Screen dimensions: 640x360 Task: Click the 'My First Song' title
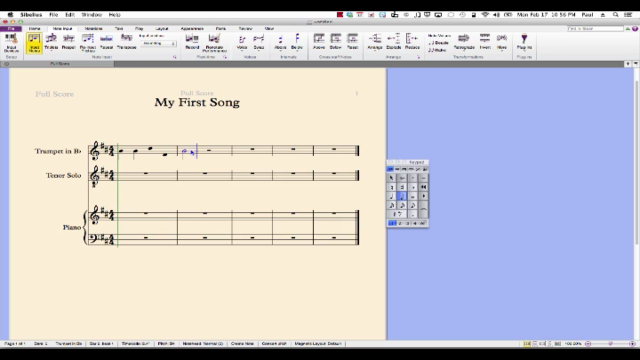click(x=197, y=102)
